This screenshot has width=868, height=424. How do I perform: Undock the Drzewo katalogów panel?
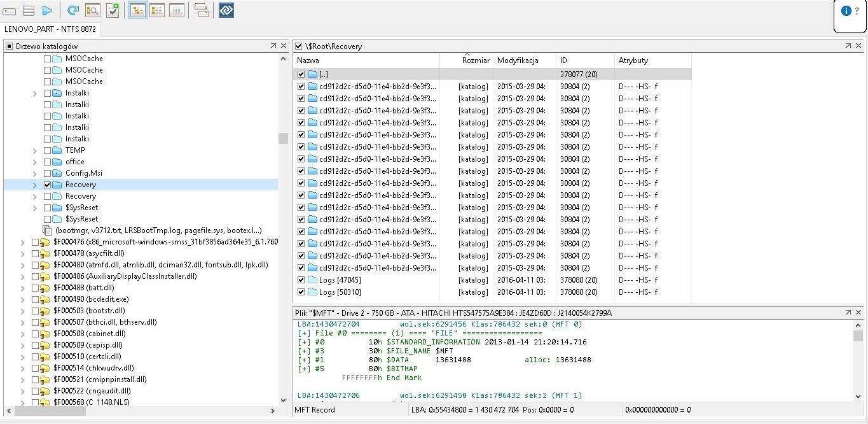pyautogui.click(x=273, y=46)
